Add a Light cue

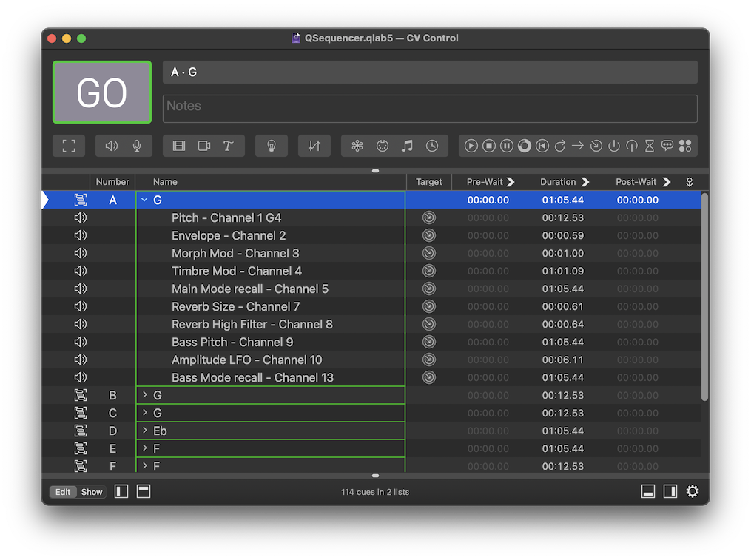point(272,145)
